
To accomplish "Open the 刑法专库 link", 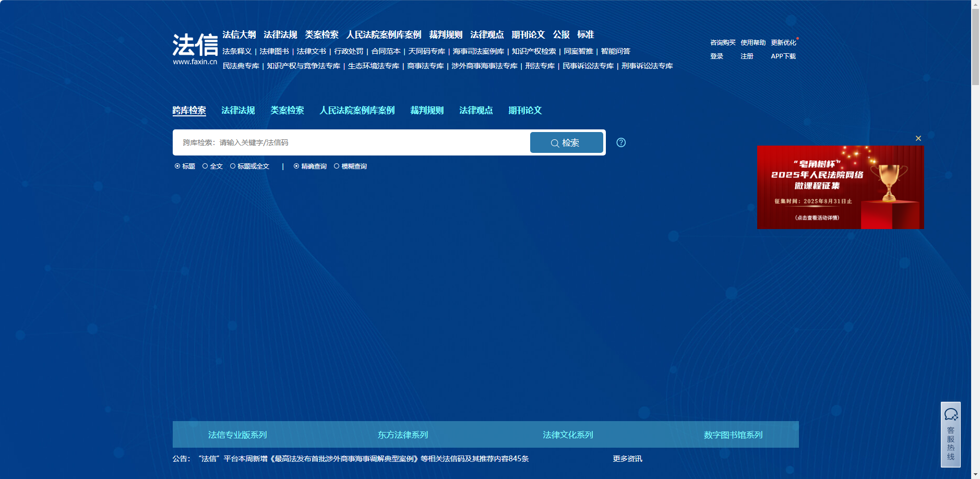I will coord(540,66).
